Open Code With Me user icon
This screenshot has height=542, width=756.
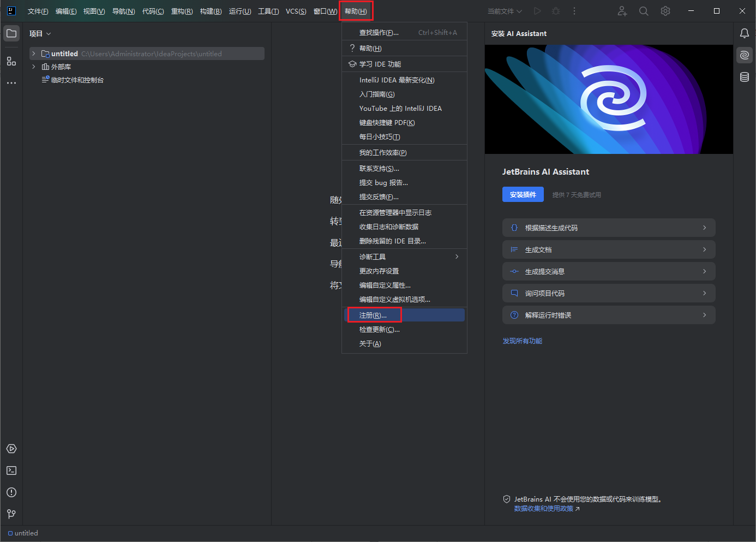[x=622, y=11]
